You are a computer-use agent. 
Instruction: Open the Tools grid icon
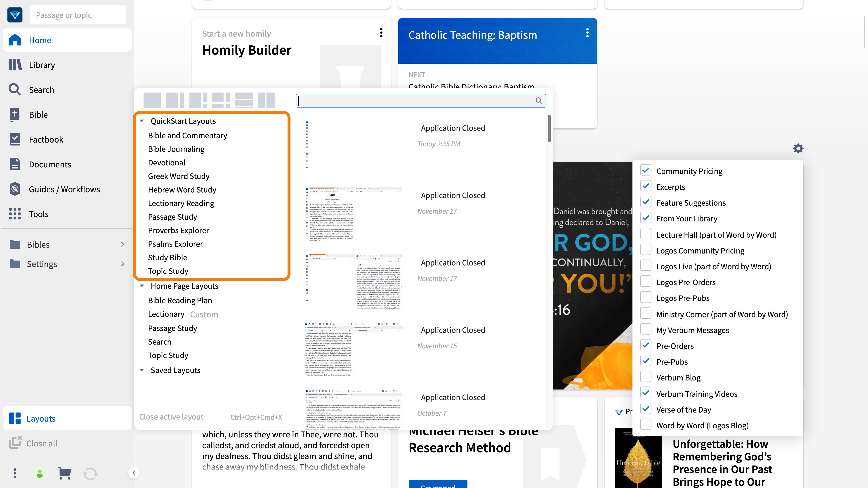click(x=15, y=214)
